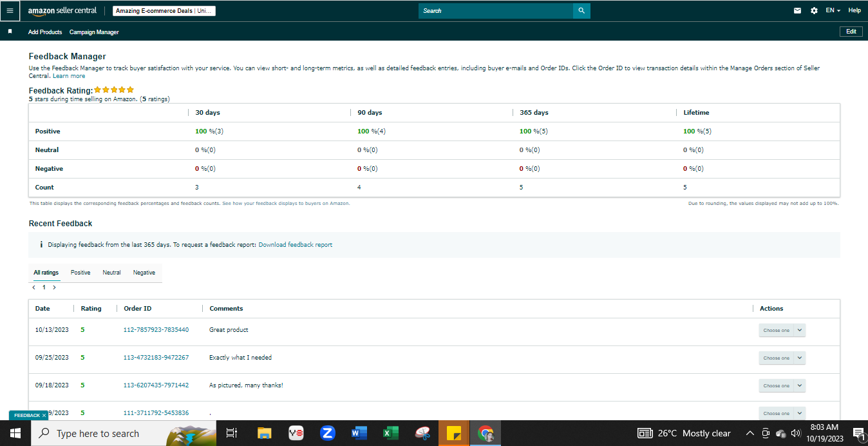Click the date 09/25/2023

pyautogui.click(x=52, y=358)
